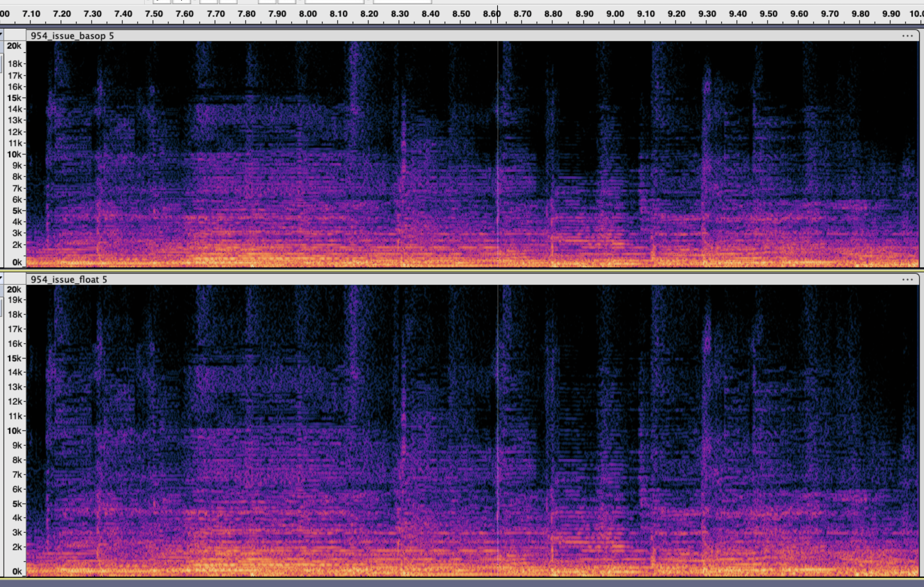Click 20k on top track's frequency scale

coord(14,46)
